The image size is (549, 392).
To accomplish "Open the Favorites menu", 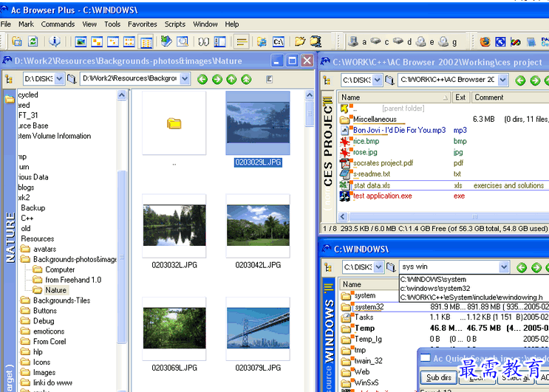I will pyautogui.click(x=142, y=24).
